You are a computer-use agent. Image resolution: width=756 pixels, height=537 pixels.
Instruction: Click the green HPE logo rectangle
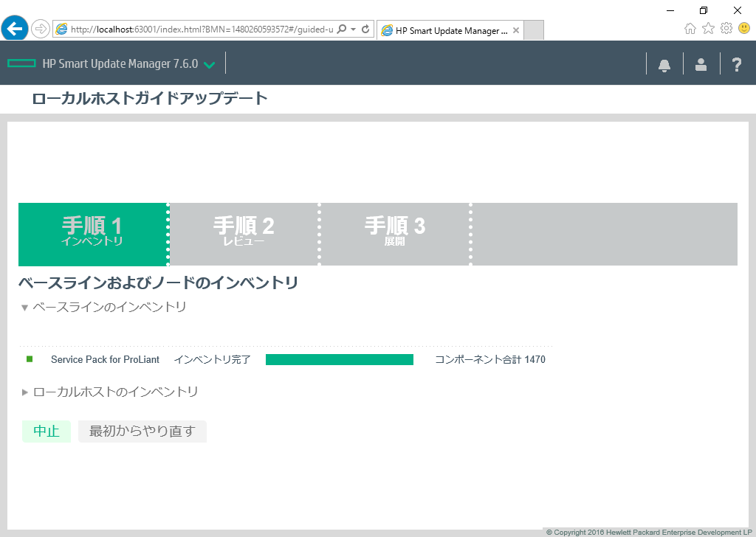[x=21, y=63]
